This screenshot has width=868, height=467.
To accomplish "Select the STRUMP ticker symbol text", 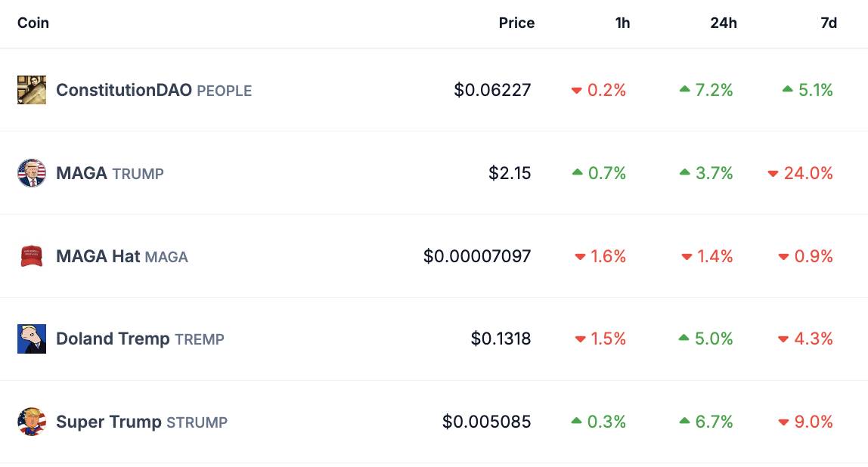I will point(197,422).
